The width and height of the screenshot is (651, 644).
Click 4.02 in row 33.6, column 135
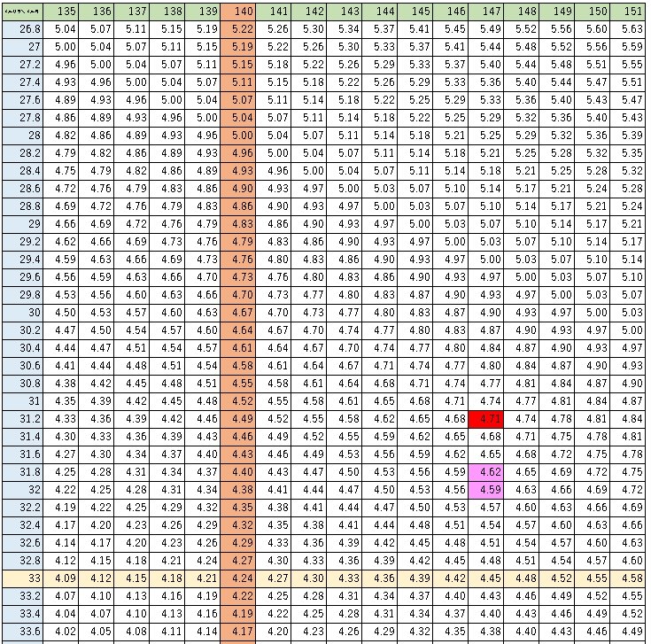click(x=60, y=632)
